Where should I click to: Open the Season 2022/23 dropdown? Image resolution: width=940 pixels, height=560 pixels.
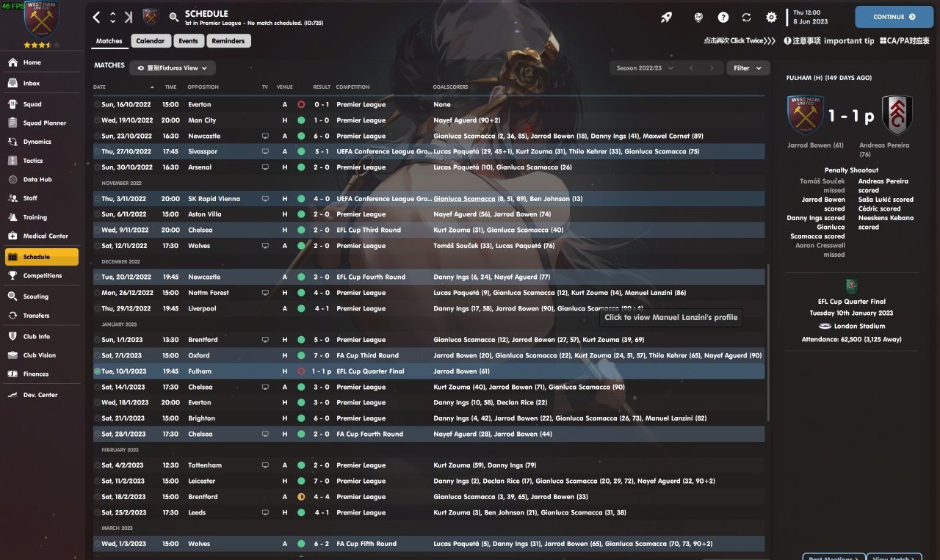643,68
